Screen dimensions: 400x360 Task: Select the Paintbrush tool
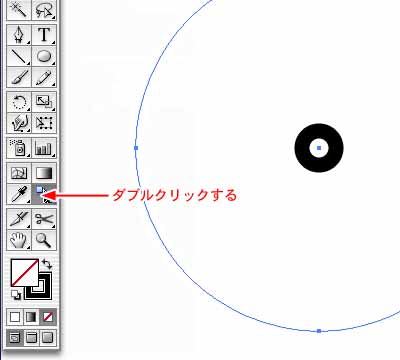(19, 77)
